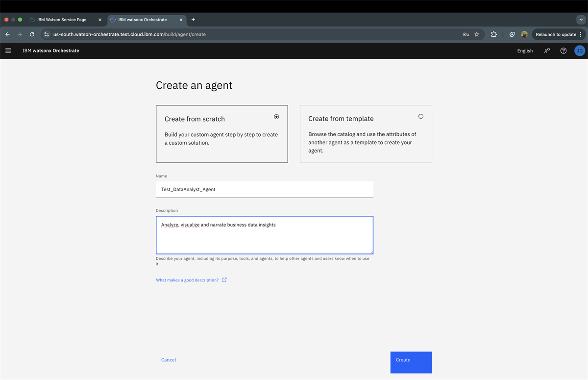Click the Create from scratch card description text
Screen dimensions: 588x380
221,139
